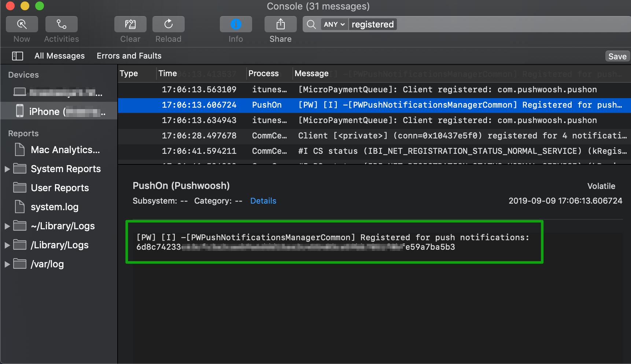The image size is (631, 364).
Task: Click the Share toolbar icon
Action: coord(280,24)
